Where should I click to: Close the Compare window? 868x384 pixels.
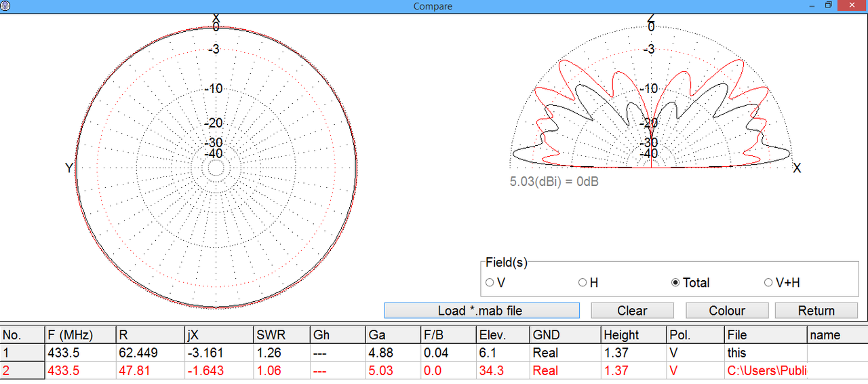point(852,5)
